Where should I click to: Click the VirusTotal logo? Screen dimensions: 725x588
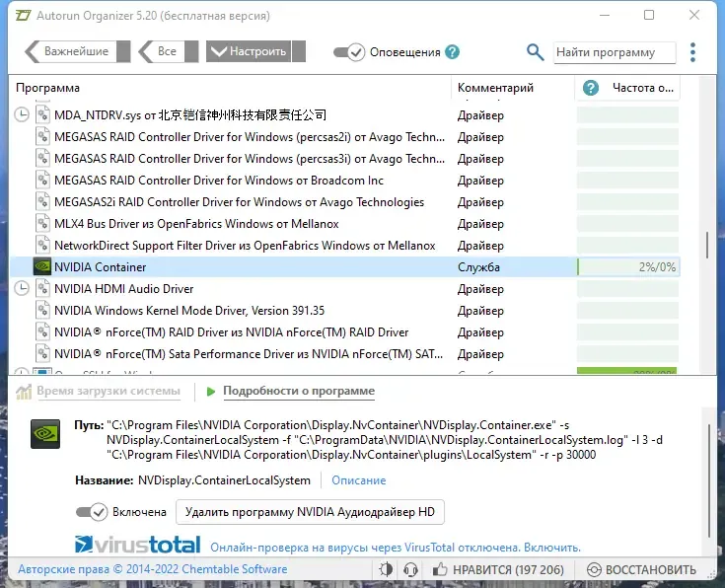(138, 545)
